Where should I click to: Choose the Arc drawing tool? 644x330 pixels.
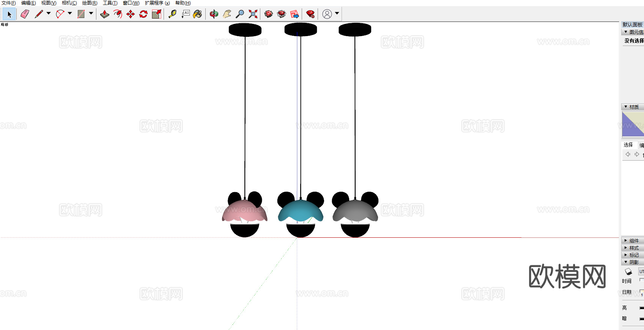[60, 14]
